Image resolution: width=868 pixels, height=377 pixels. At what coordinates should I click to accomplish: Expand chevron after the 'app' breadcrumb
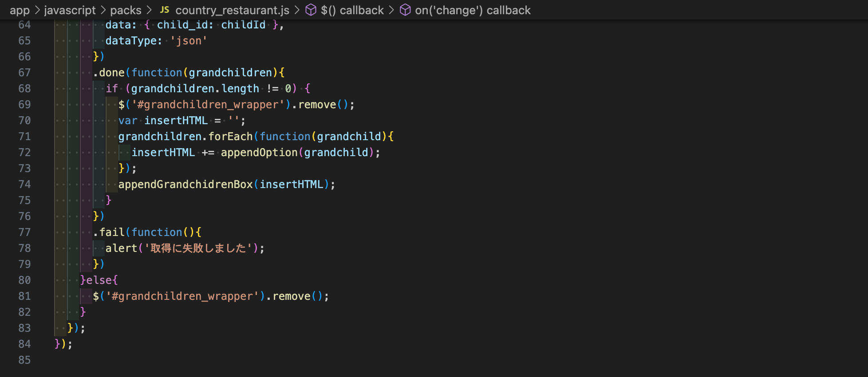[37, 10]
